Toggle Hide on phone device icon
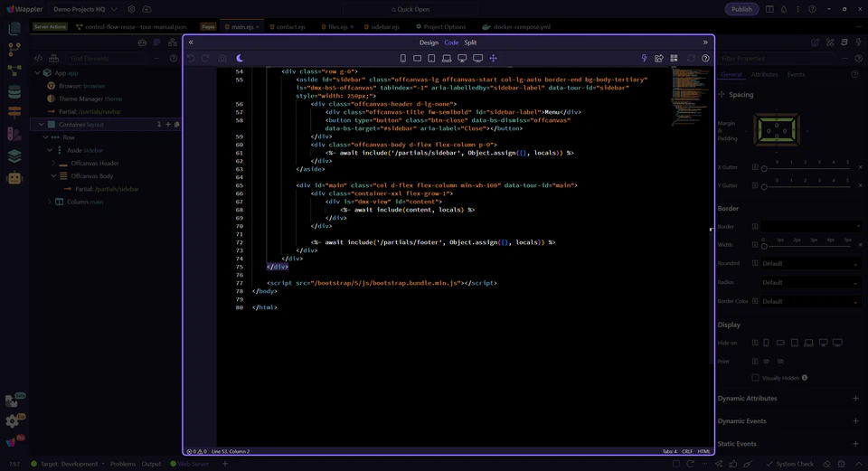Screen dimensions: 868x471 click(x=766, y=344)
